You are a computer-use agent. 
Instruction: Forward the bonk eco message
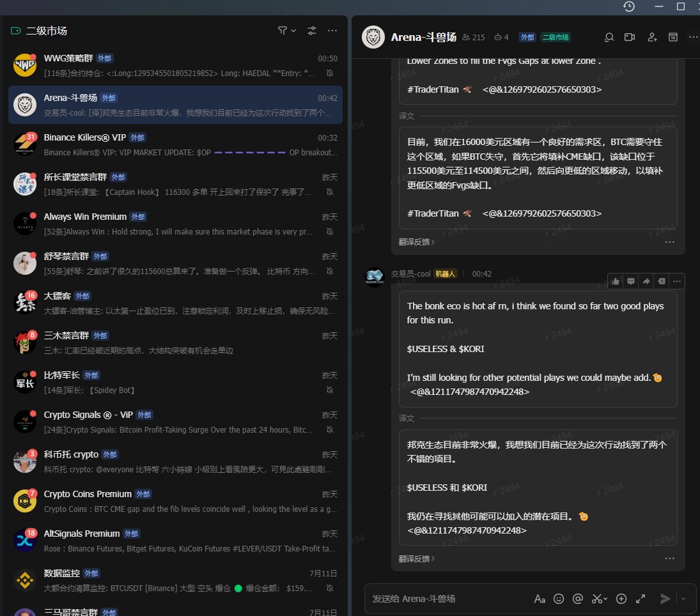pos(646,281)
